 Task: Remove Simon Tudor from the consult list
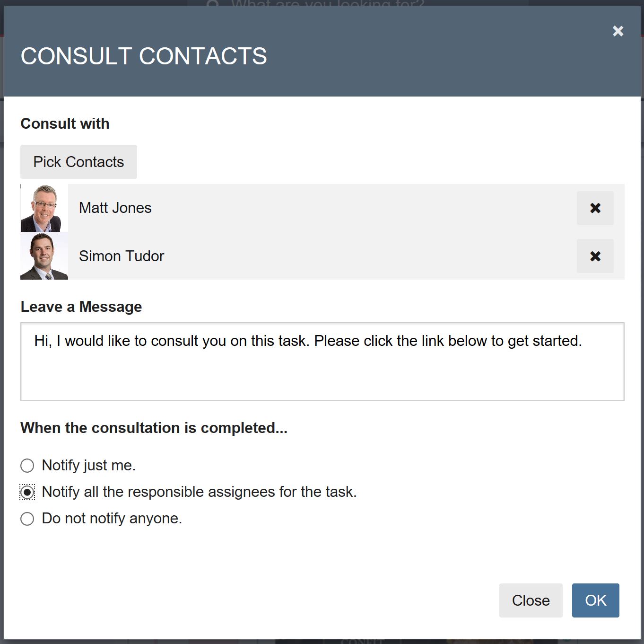(x=595, y=256)
